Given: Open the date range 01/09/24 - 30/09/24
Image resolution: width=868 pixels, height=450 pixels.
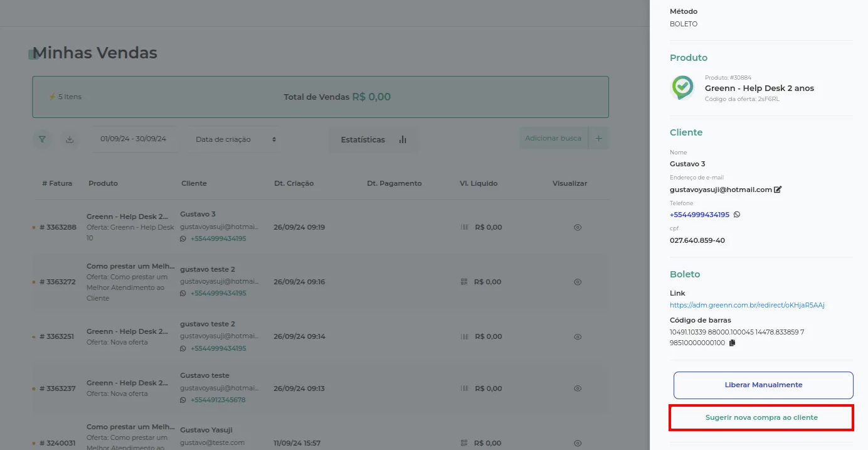Looking at the screenshot, I should pyautogui.click(x=133, y=139).
